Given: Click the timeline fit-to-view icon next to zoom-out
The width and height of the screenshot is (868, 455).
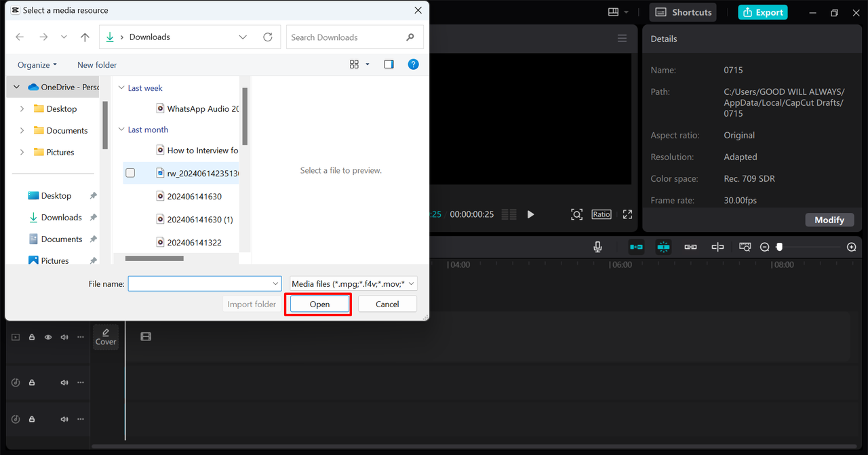Looking at the screenshot, I should click(x=745, y=248).
